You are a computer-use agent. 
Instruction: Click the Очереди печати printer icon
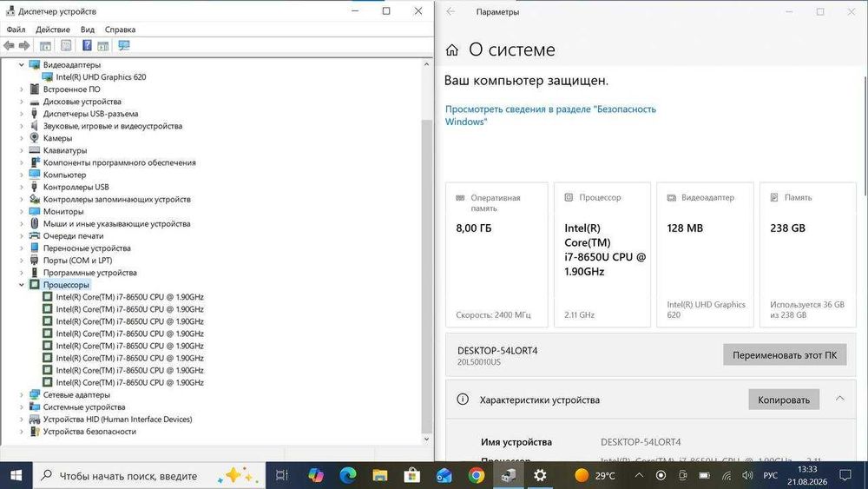click(x=35, y=235)
